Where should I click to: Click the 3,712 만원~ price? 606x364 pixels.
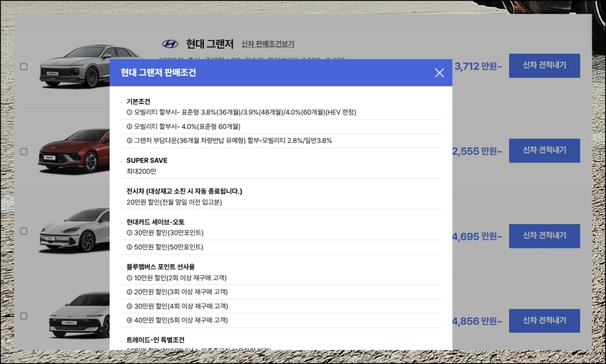tap(478, 66)
